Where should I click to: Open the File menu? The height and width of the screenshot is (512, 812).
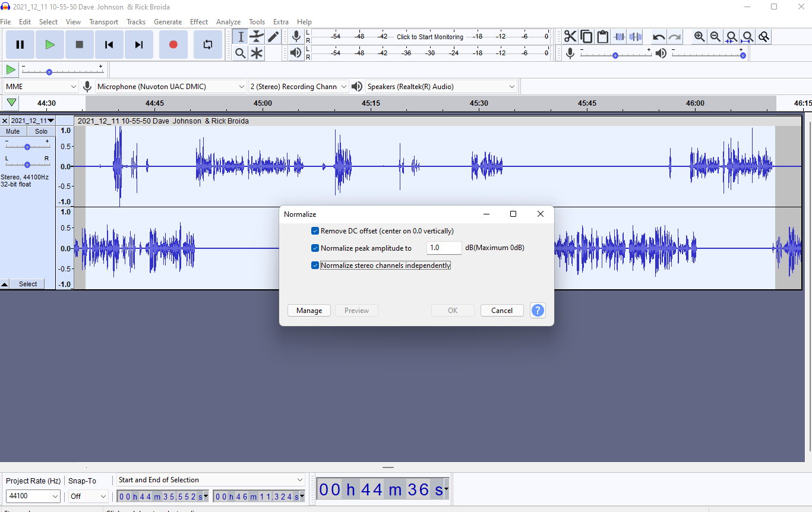[x=6, y=22]
